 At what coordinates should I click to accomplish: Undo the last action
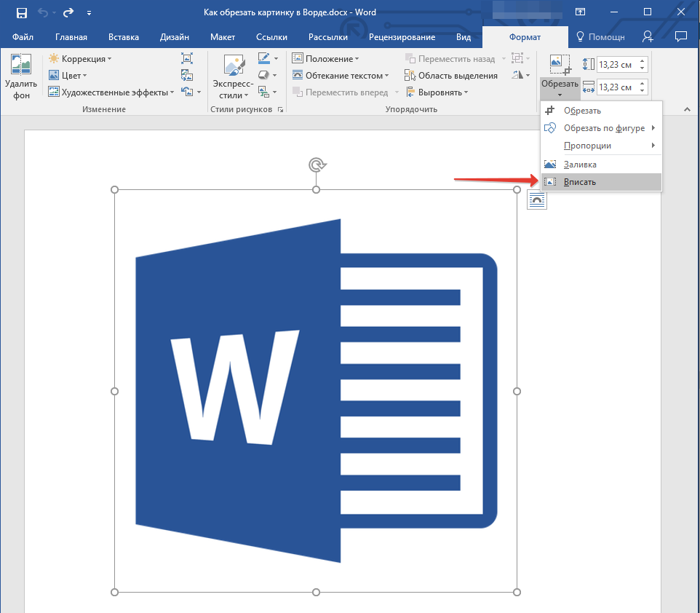[x=43, y=12]
